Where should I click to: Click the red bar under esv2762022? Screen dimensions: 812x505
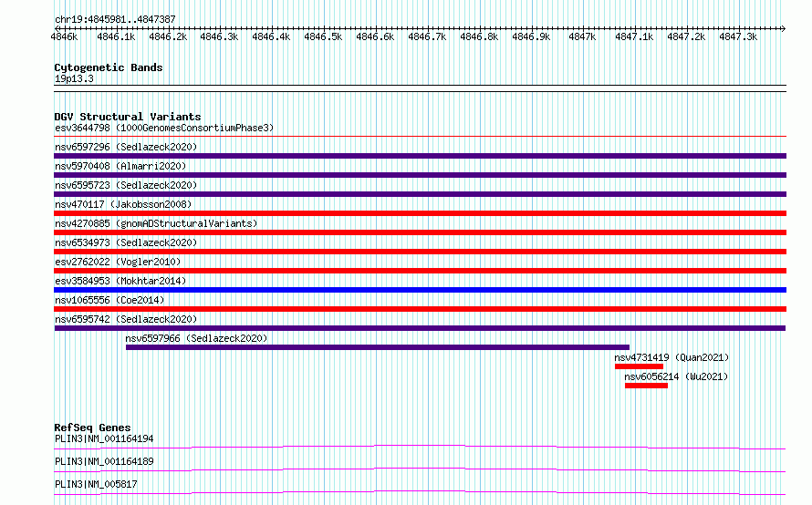point(420,271)
